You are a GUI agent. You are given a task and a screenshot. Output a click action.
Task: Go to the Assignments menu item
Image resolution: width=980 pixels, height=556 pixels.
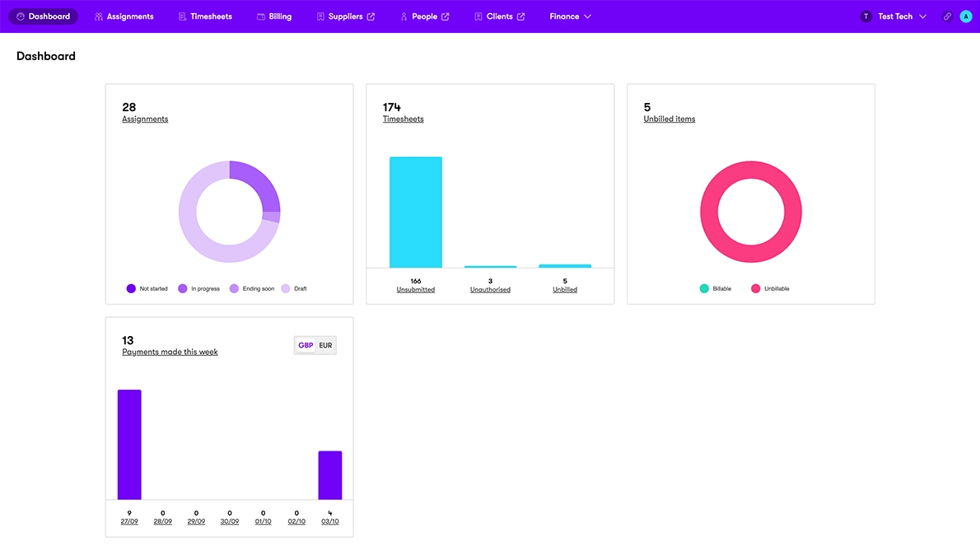[124, 16]
